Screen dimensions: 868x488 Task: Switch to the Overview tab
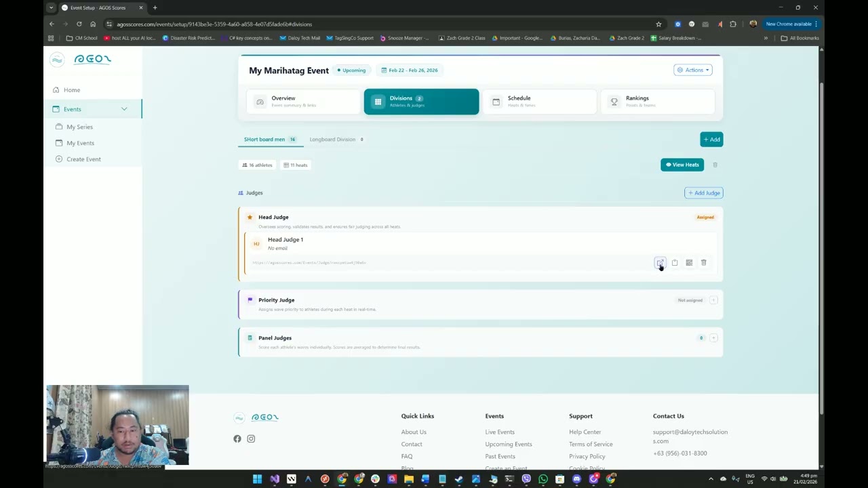coord(304,102)
